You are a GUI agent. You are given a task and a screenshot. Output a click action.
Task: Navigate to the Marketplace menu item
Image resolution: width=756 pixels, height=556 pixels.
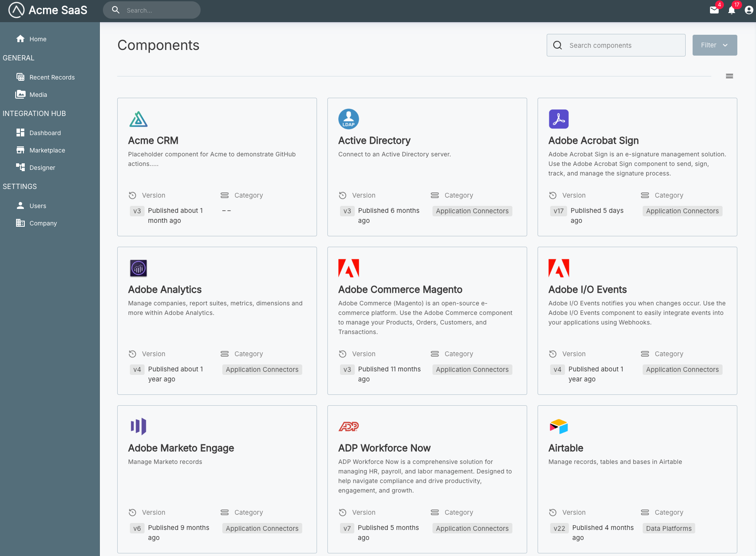pos(47,150)
